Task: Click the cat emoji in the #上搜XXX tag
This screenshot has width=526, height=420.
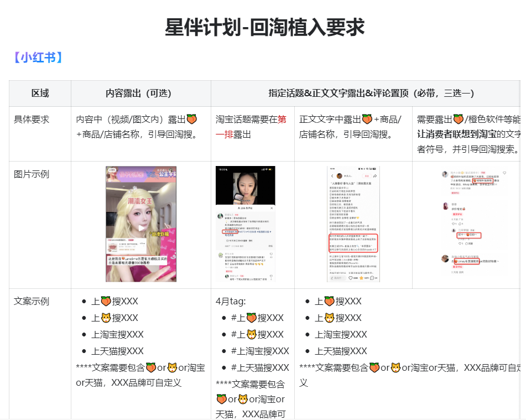Action: click(252, 335)
